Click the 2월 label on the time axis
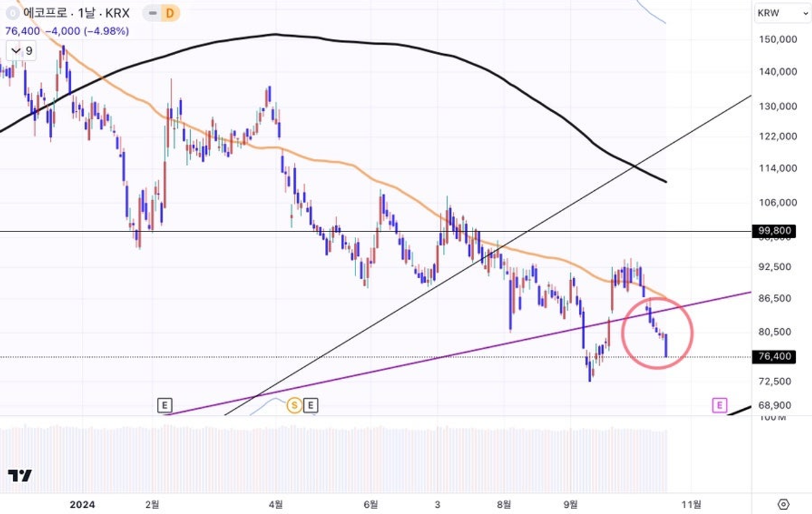Viewport: 812px width, 514px height. (152, 504)
